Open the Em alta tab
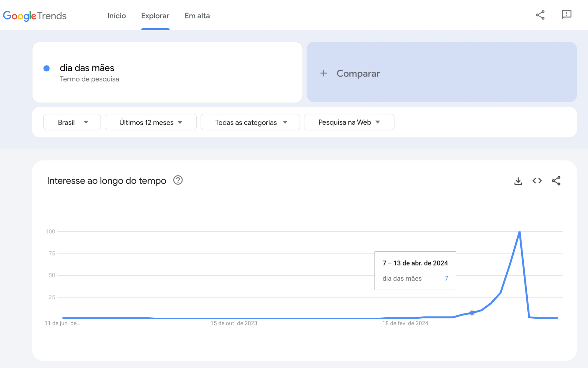The width and height of the screenshot is (588, 368). 197,16
